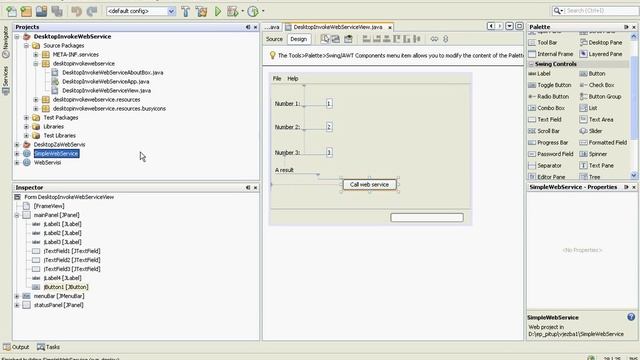
Task: Click the Profile Main Project icon
Action: [253, 11]
